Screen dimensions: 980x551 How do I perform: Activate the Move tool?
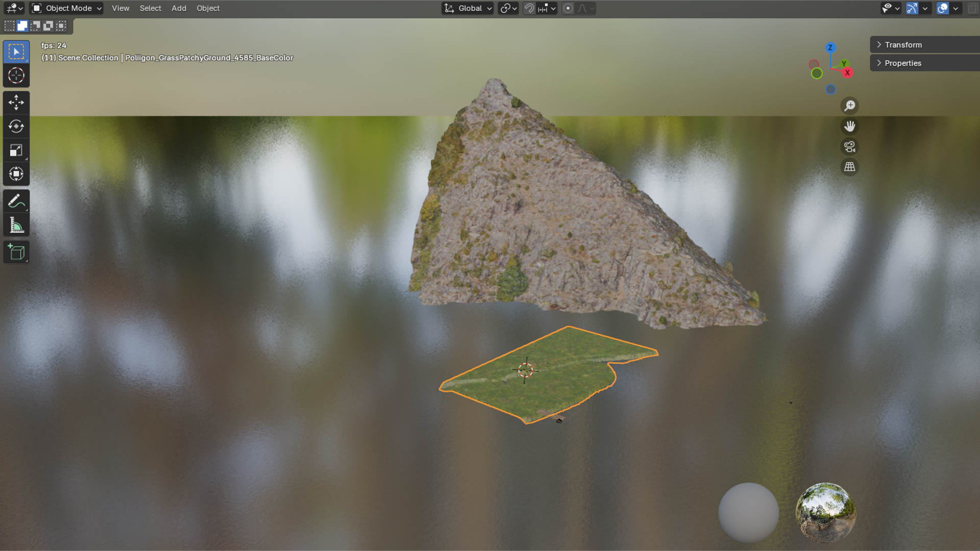[16, 103]
